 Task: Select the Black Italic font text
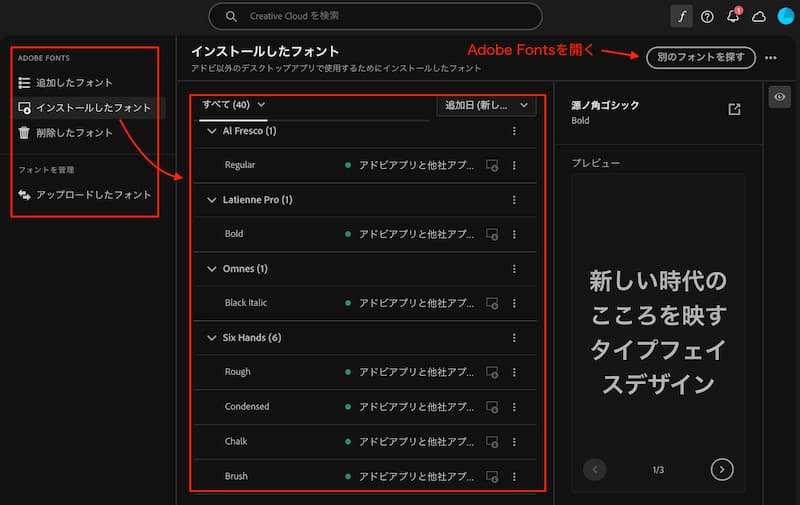coord(246,302)
